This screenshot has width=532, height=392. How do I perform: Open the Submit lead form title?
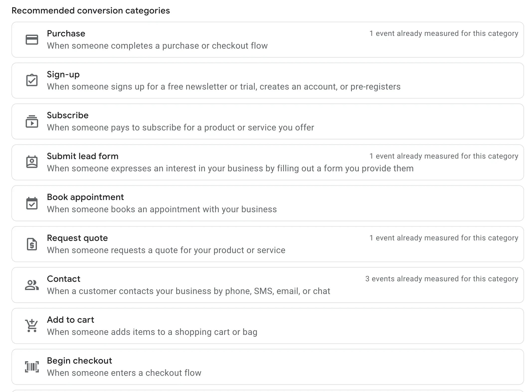83,156
